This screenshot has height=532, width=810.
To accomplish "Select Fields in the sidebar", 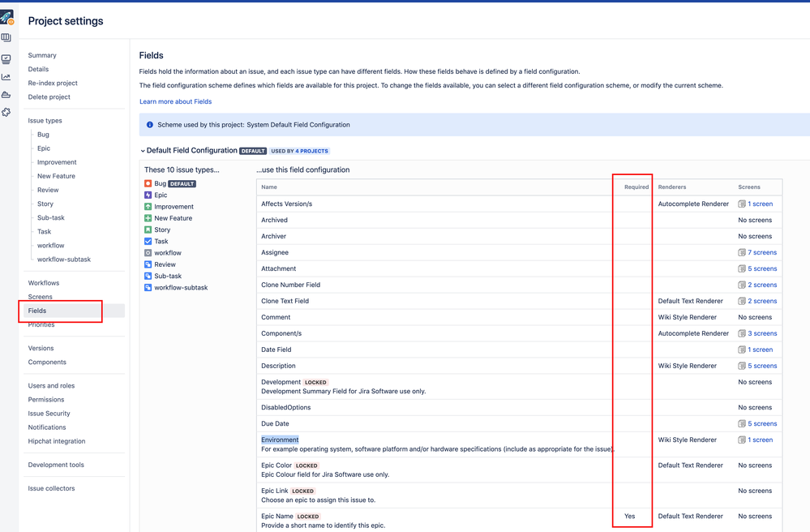I will point(37,311).
